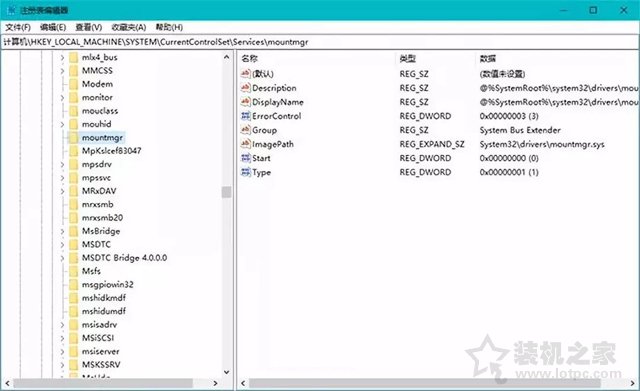Expand the mlx4_bus tree node
The height and width of the screenshot is (391, 640).
[62, 58]
